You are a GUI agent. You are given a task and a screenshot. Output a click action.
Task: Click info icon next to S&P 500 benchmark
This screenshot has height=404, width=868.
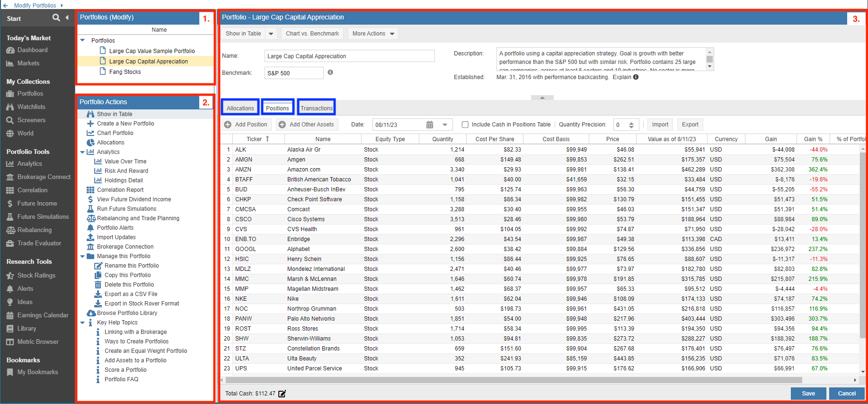330,72
